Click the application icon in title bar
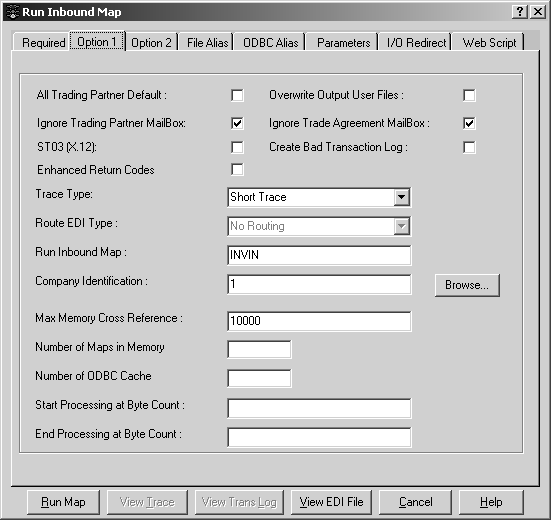Viewport: 551px width, 520px height. [x=12, y=12]
